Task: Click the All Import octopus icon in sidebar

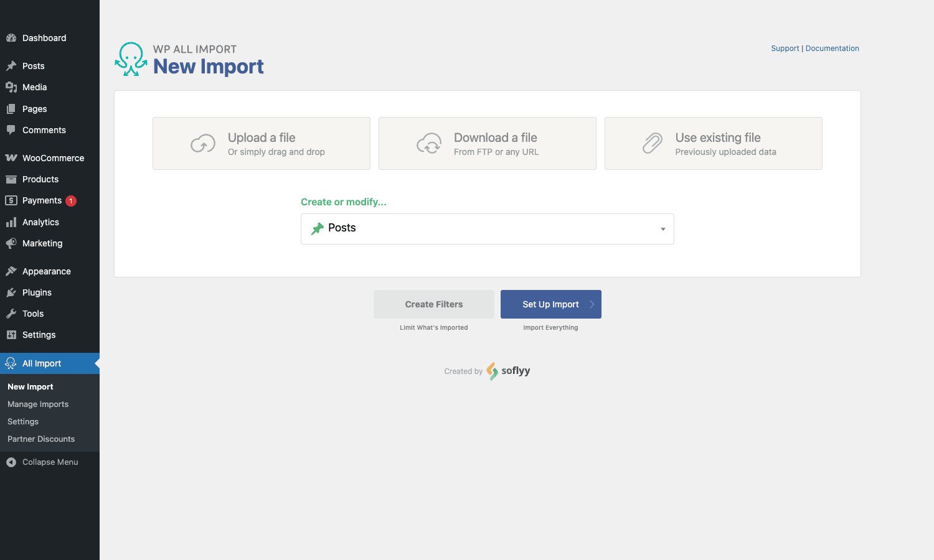Action: [11, 363]
